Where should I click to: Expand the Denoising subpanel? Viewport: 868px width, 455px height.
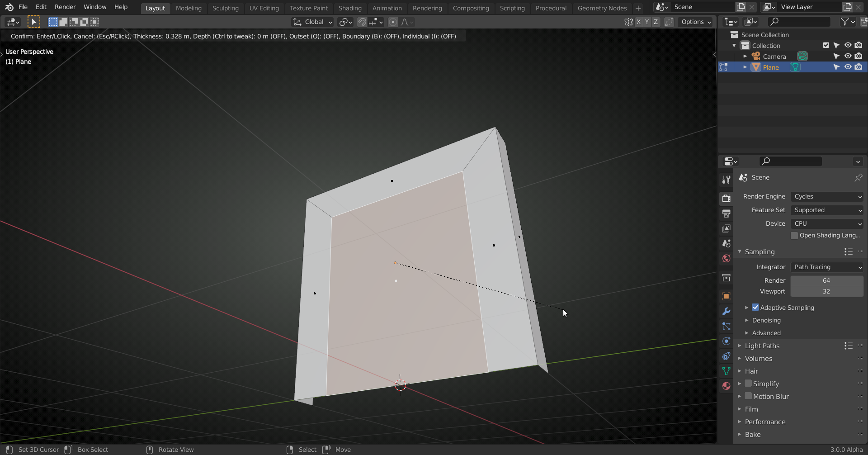click(x=747, y=320)
